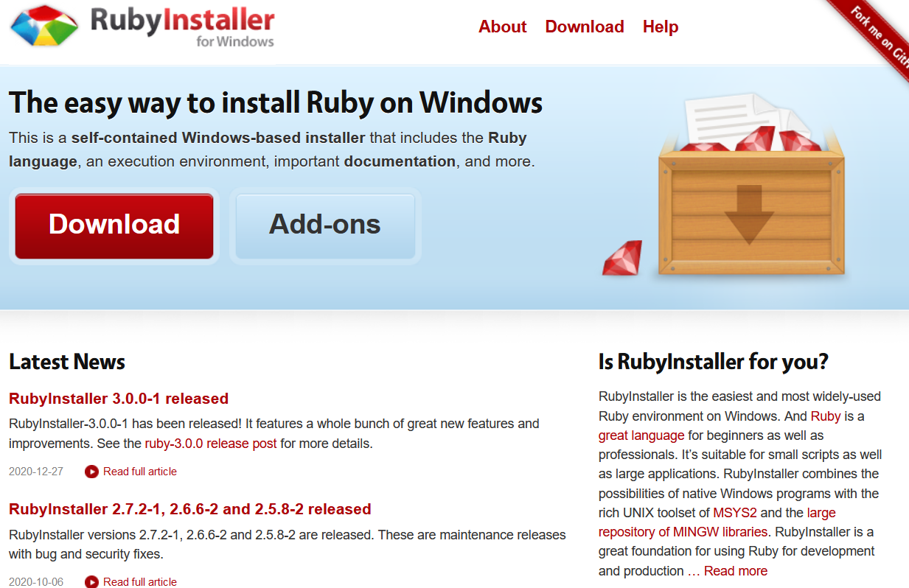
Task: Click the play icon beside first Read full article
Action: pos(91,472)
